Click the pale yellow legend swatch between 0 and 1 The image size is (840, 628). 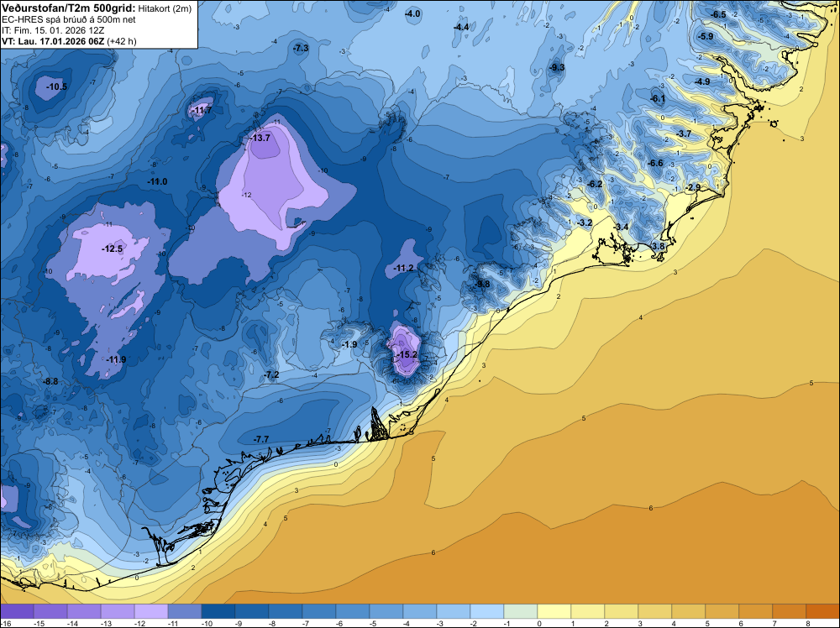(x=554, y=611)
